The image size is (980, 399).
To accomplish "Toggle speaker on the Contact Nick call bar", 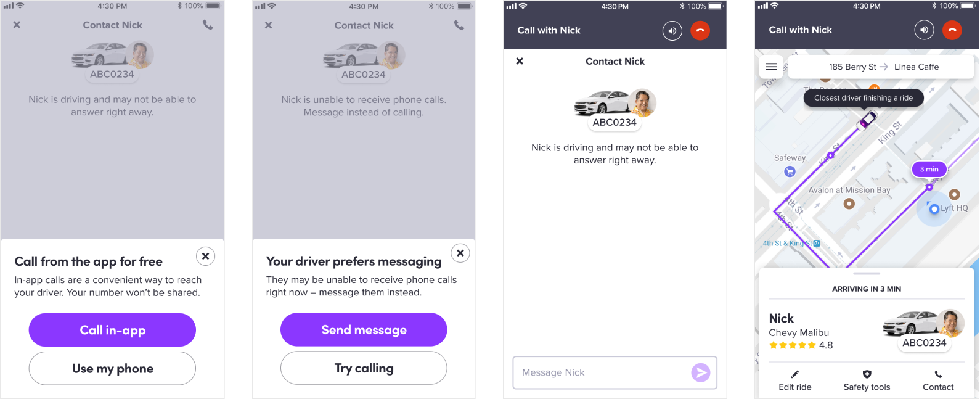I will pos(672,30).
